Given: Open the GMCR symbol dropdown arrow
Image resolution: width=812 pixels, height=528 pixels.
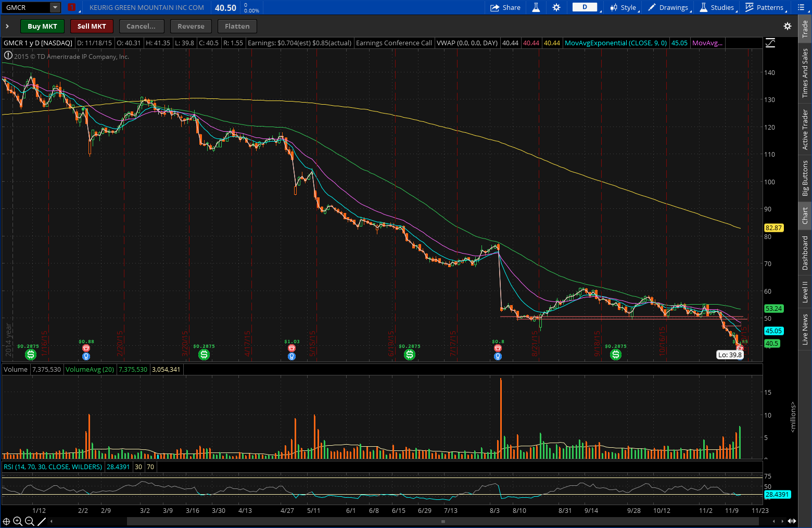Looking at the screenshot, I should [x=55, y=7].
